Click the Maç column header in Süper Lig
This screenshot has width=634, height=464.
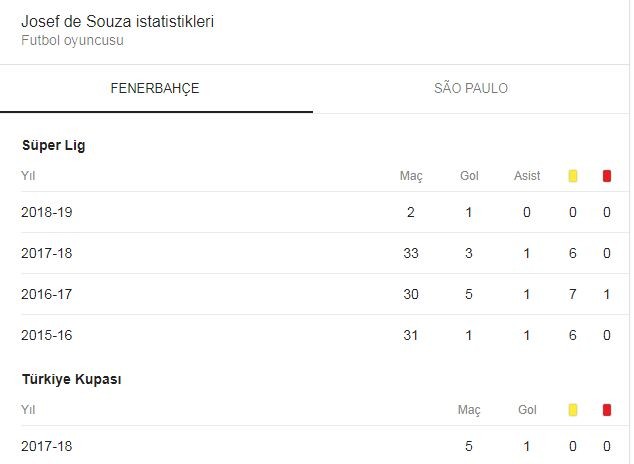click(411, 176)
